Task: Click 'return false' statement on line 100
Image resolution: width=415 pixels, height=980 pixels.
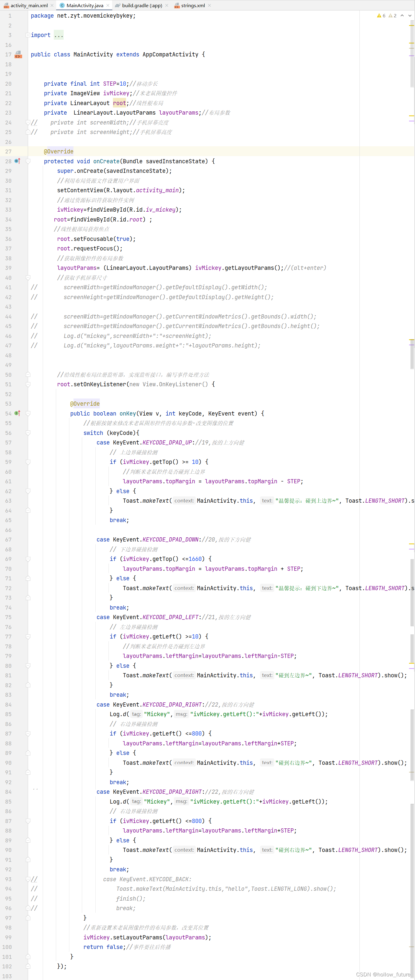Action: (x=103, y=947)
